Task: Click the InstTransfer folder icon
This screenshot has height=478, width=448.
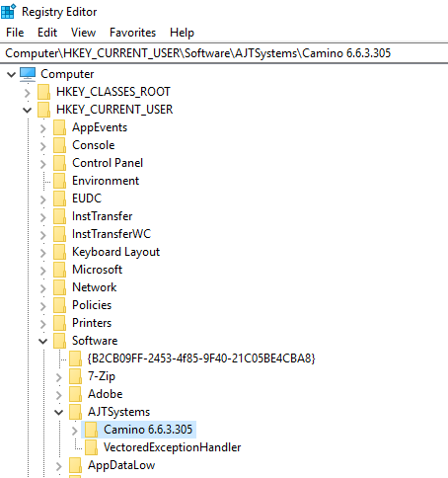Action: pyautogui.click(x=59, y=216)
